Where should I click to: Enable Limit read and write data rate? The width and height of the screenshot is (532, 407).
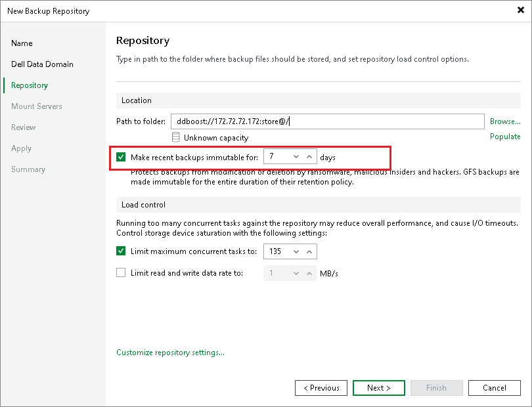[x=121, y=272]
